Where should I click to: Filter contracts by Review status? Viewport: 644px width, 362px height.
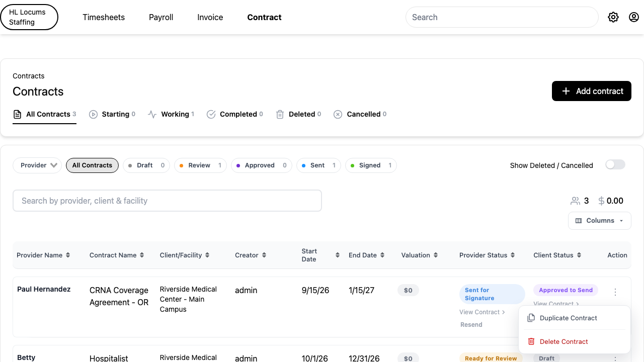[x=201, y=165]
